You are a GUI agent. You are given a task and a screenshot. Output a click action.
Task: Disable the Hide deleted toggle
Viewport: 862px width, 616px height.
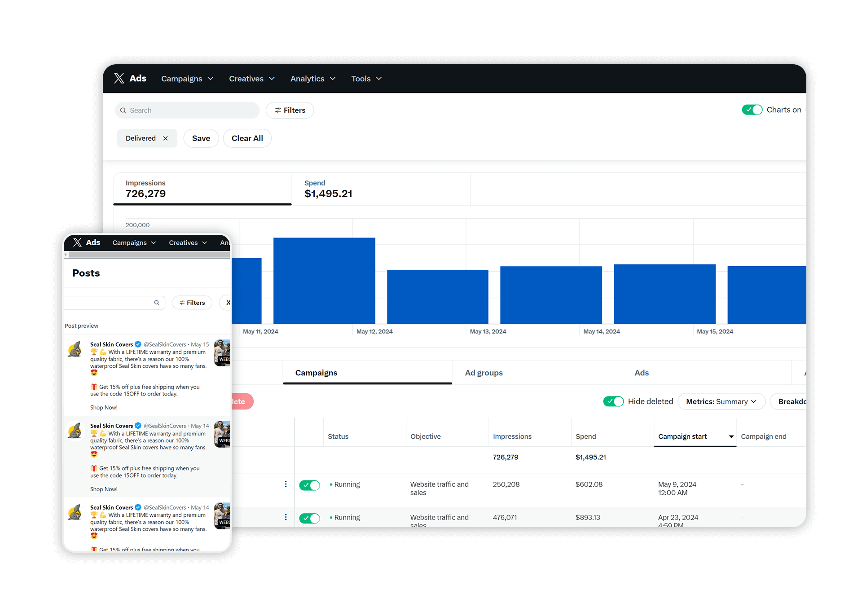613,401
